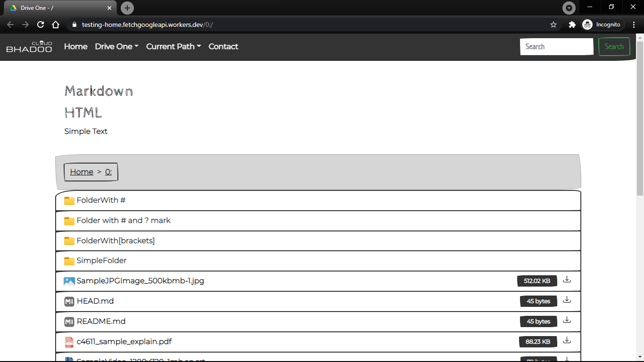Click the folder icon beside FolderWith #
This screenshot has width=644, height=362.
point(69,201)
